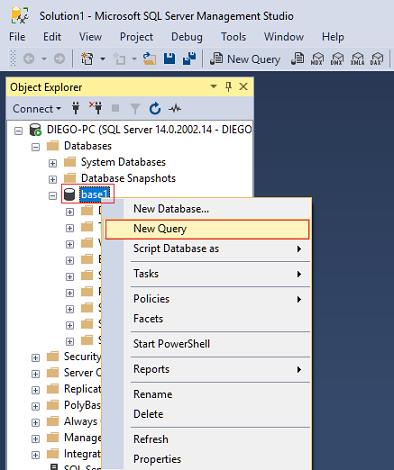Image resolution: width=394 pixels, height=470 pixels.
Task: Select Delete from the context menu
Action: click(207, 414)
